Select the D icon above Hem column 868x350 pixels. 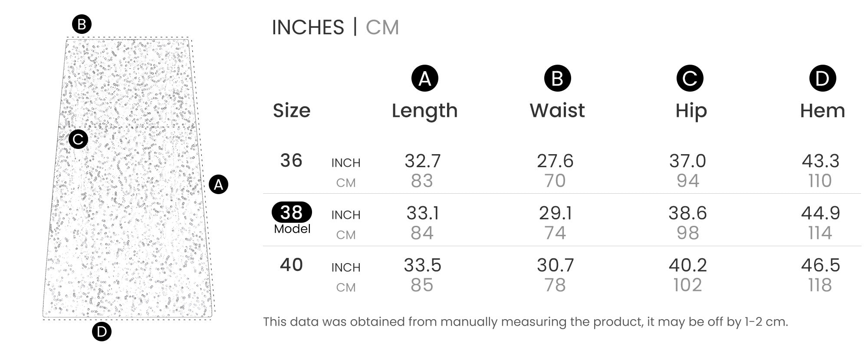click(x=822, y=79)
